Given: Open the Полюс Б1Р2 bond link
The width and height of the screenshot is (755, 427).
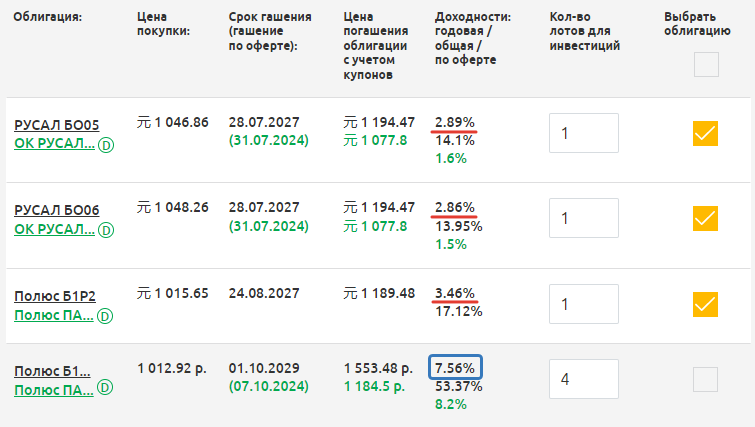Looking at the screenshot, I should coord(55,297).
